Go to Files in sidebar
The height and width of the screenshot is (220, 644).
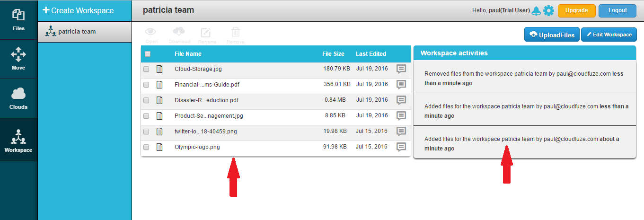(x=18, y=19)
